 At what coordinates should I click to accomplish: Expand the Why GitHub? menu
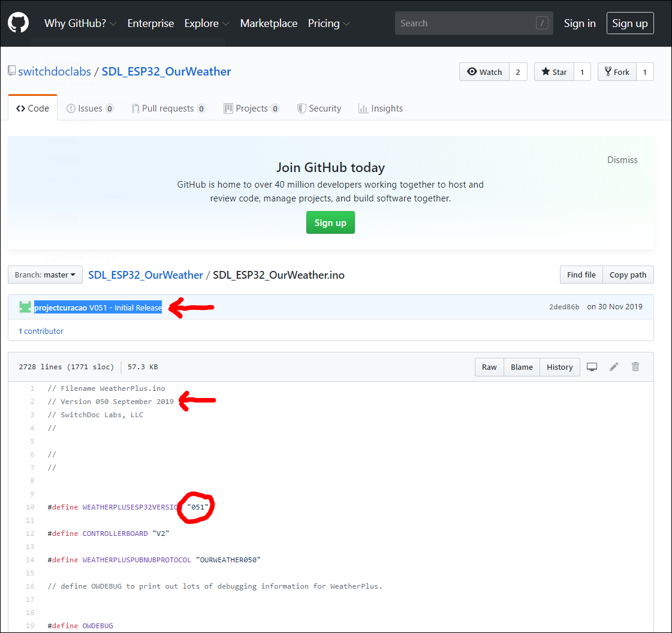[x=80, y=23]
